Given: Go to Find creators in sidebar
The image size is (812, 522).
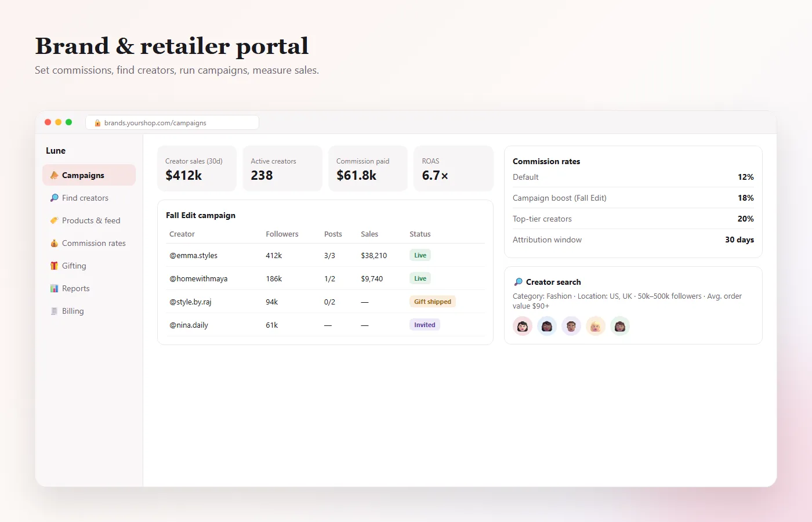Looking at the screenshot, I should coord(89,198).
